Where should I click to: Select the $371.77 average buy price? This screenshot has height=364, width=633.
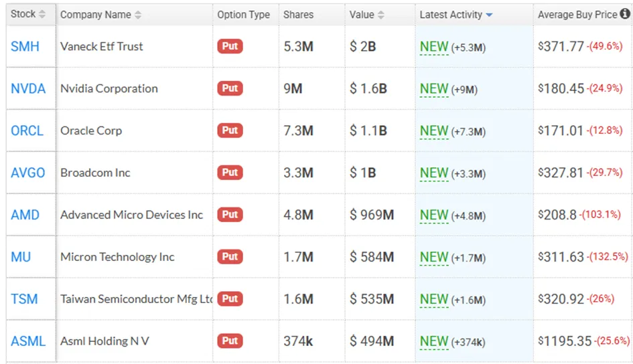pos(561,47)
